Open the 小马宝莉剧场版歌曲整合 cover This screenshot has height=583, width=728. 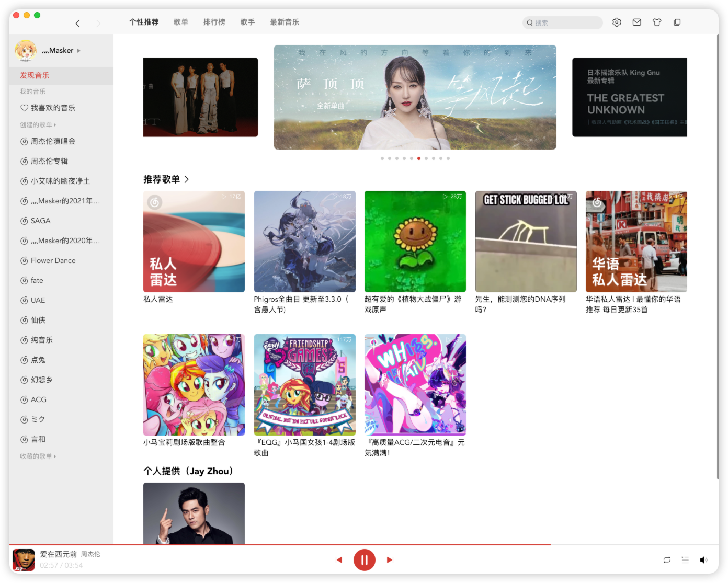[194, 385]
